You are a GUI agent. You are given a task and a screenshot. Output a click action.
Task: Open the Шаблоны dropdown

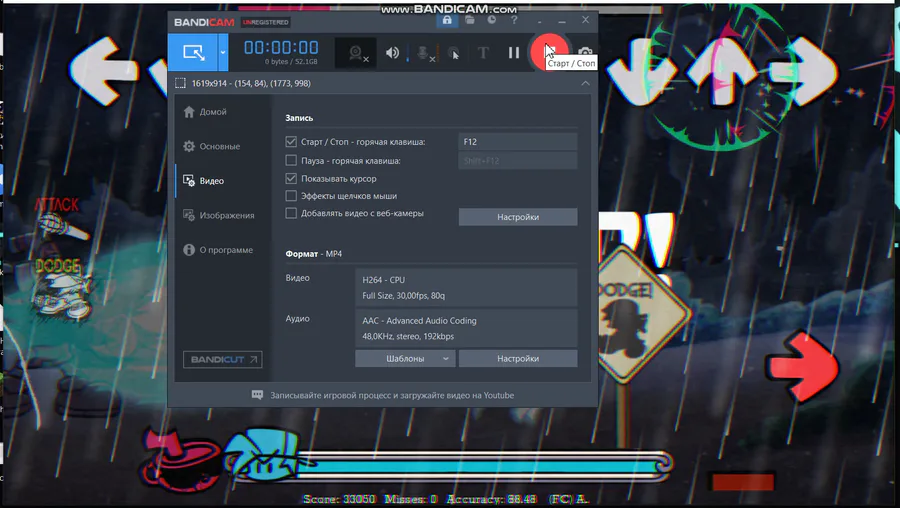coord(405,358)
